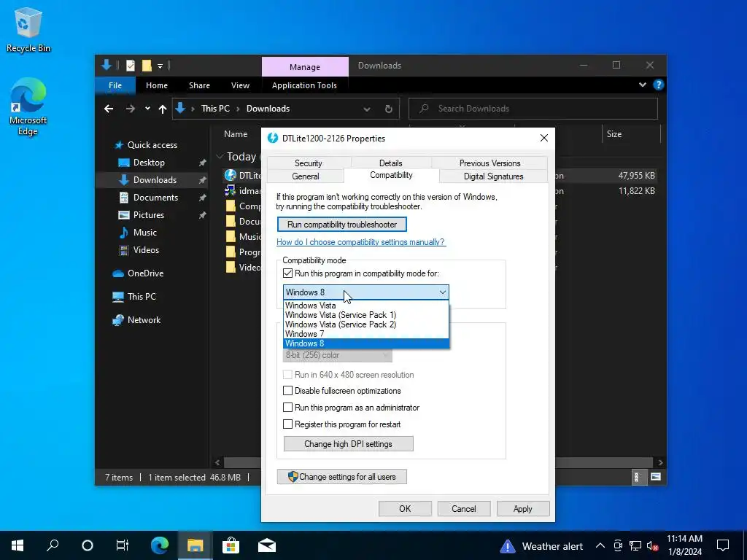Viewport: 747px width, 560px height.
Task: Launch Edge from the taskbar
Action: coord(160,545)
